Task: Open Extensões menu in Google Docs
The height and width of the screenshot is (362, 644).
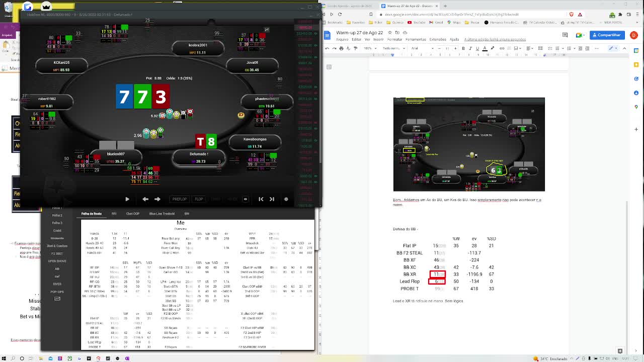Action: click(x=438, y=39)
